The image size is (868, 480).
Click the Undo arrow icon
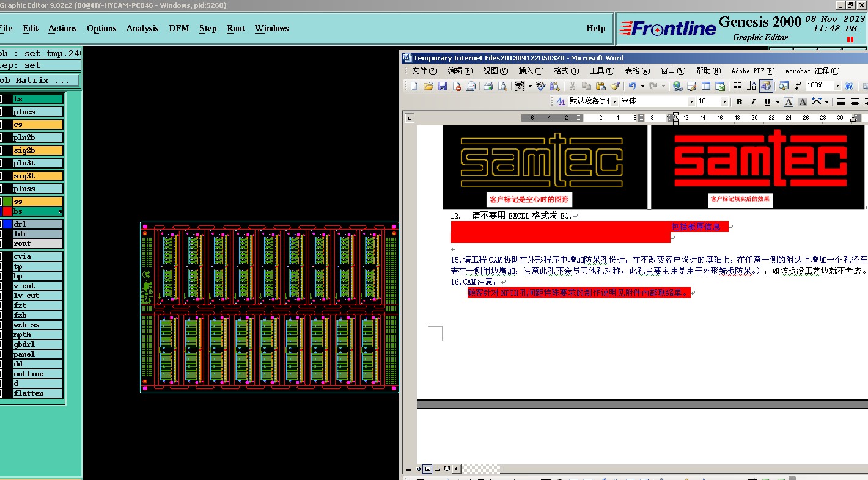pos(633,86)
